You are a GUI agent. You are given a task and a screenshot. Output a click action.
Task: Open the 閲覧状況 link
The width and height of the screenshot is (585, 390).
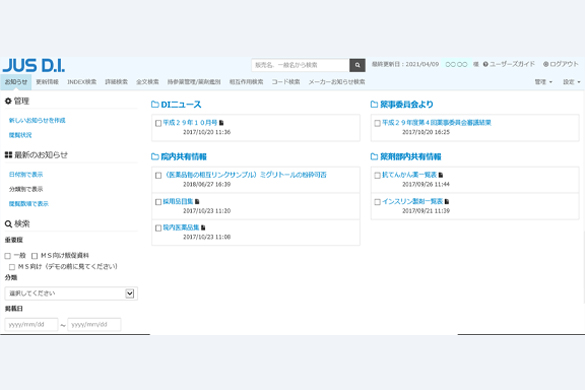pos(20,135)
